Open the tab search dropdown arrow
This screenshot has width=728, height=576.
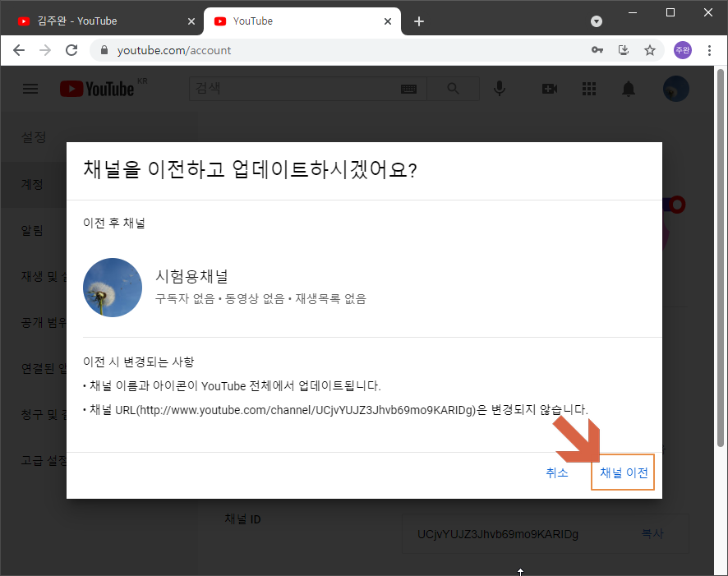[597, 21]
